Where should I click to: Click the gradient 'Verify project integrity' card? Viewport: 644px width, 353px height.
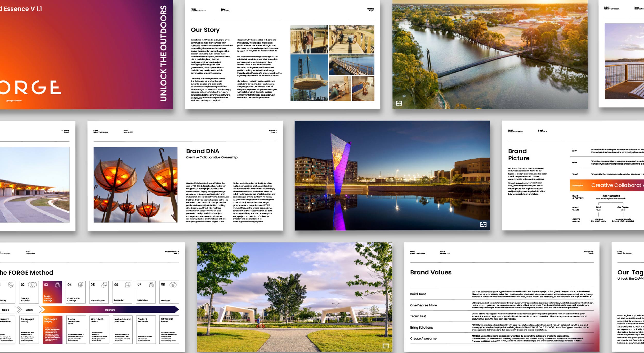point(52,330)
